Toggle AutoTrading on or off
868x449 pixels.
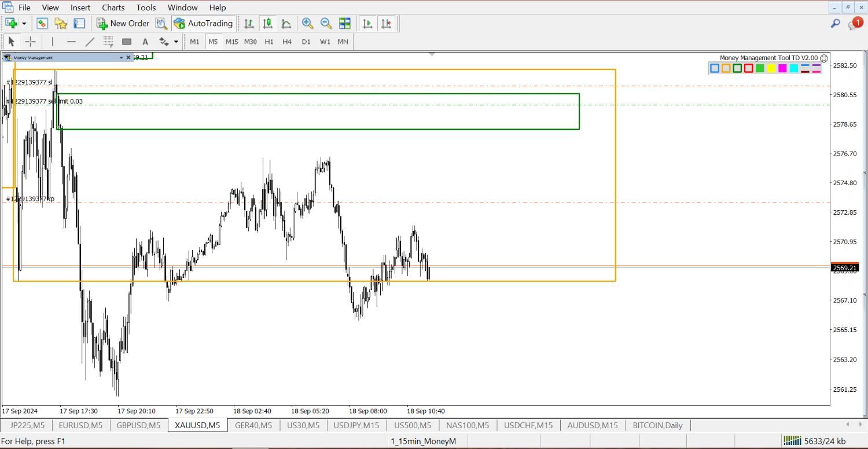coord(203,23)
